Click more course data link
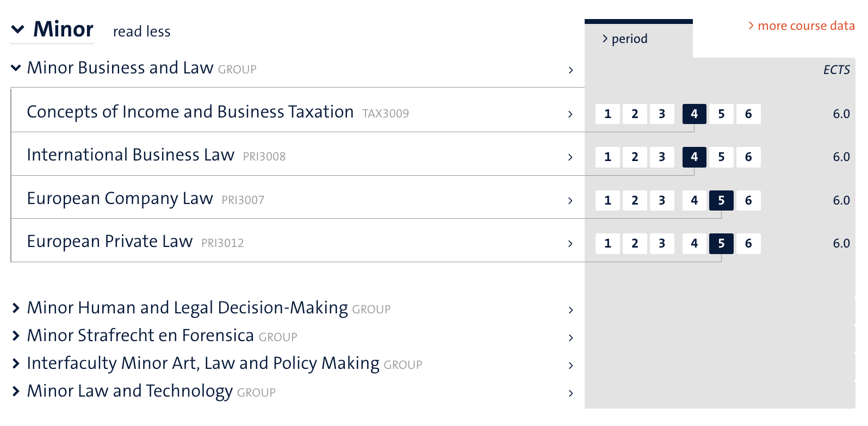Screen dimensions: 868x426 pyautogui.click(x=801, y=26)
